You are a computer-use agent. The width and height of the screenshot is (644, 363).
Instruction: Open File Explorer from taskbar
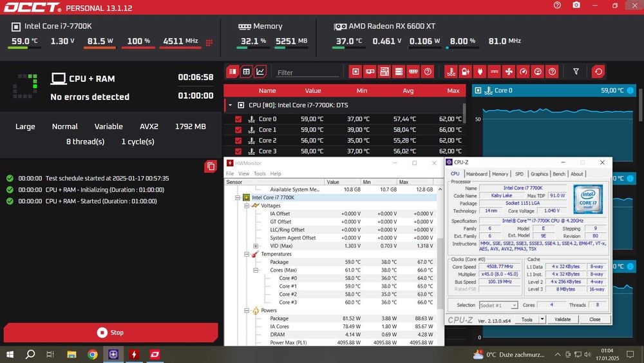click(71, 355)
